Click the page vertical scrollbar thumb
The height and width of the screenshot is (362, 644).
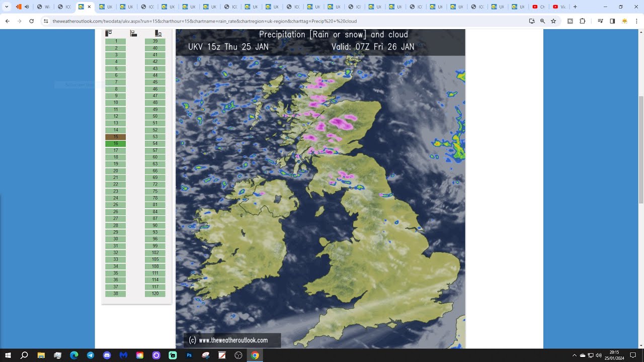[640, 149]
